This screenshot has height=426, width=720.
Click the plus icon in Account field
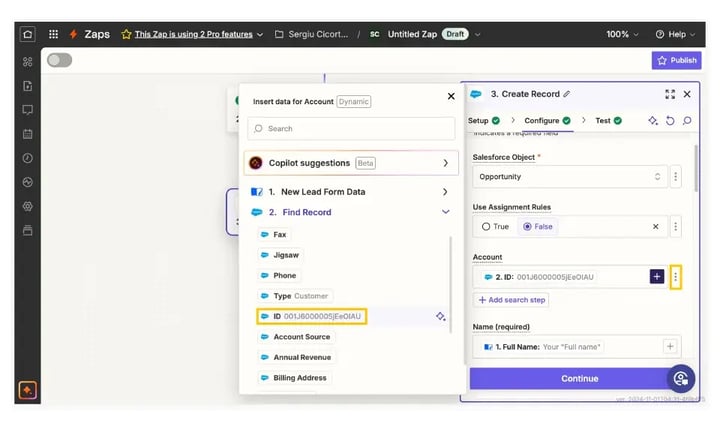point(657,276)
